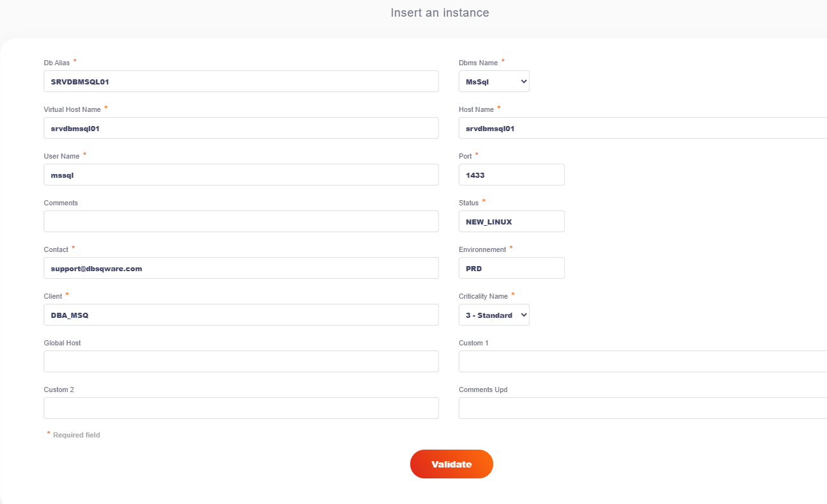Image resolution: width=827 pixels, height=504 pixels.
Task: Click the Required field note text
Action: (76, 435)
